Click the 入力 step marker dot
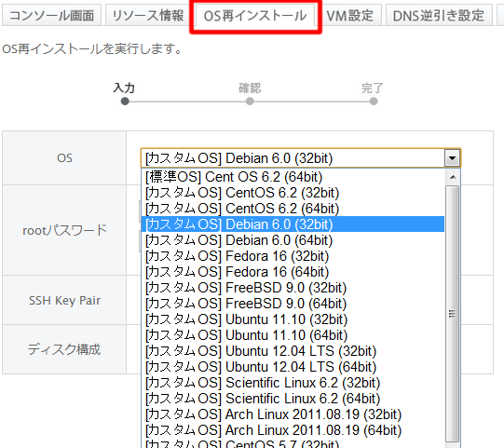The height and width of the screenshot is (448, 504). click(x=125, y=102)
